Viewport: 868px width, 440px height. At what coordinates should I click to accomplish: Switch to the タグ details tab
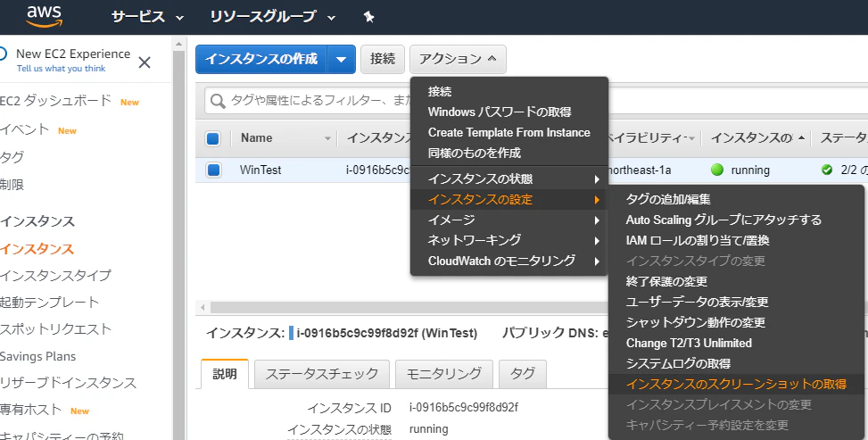(523, 374)
